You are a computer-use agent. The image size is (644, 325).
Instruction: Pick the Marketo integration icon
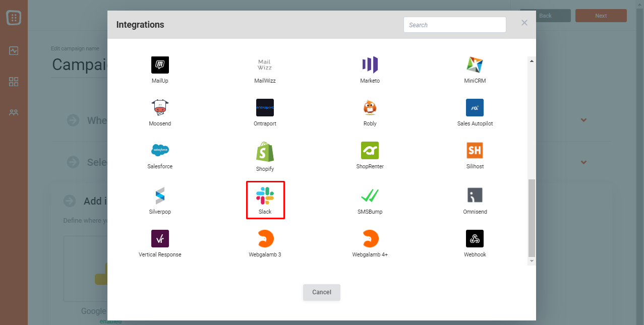(370, 65)
